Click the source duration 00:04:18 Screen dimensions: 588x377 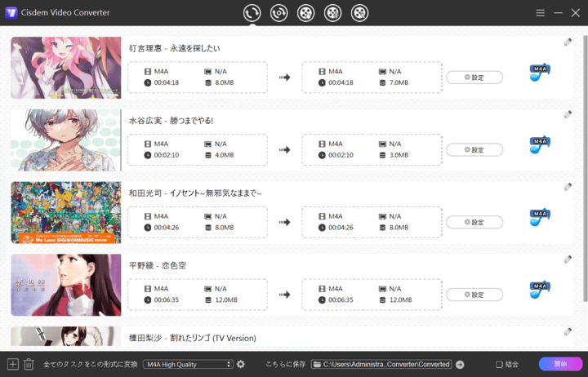(x=167, y=82)
